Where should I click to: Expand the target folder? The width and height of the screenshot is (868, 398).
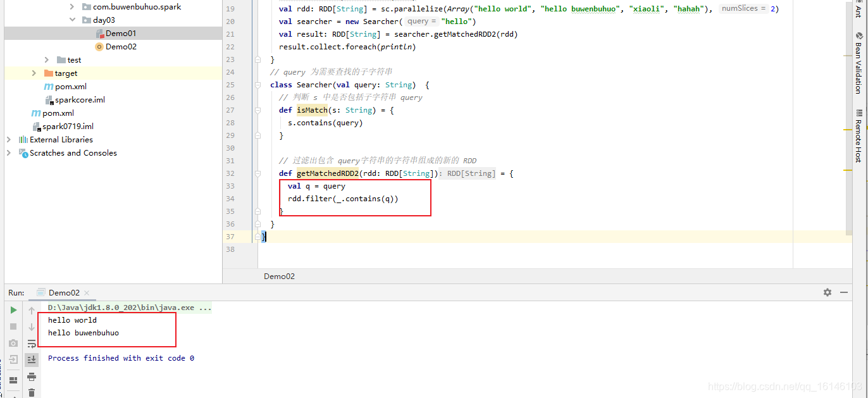(34, 73)
